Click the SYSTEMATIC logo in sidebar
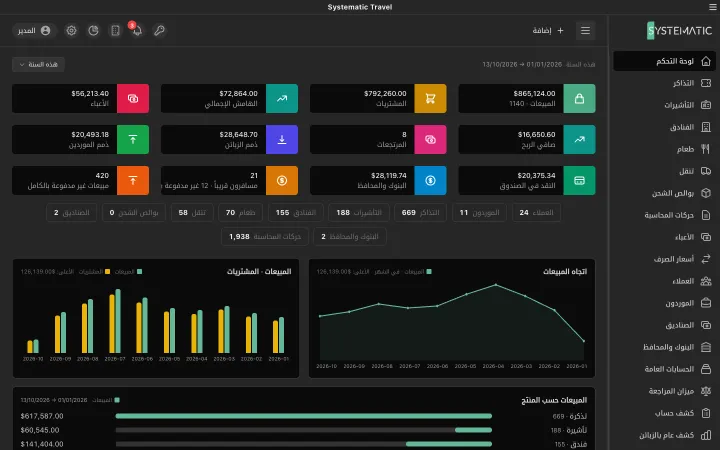The width and height of the screenshot is (720, 450). 679,31
